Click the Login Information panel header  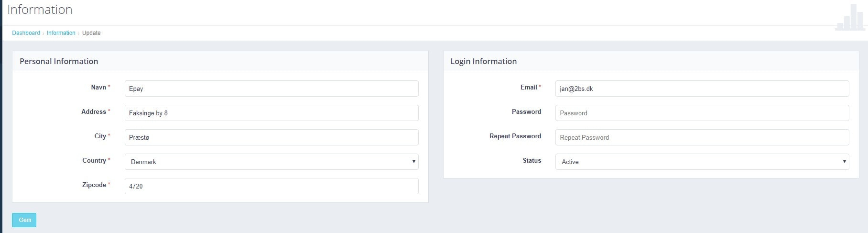(483, 61)
